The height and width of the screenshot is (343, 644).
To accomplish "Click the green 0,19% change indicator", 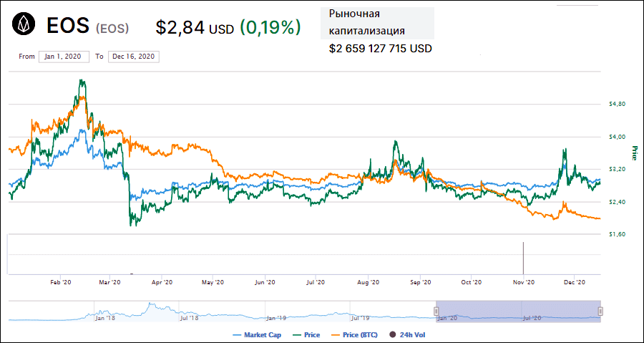I will click(x=270, y=28).
